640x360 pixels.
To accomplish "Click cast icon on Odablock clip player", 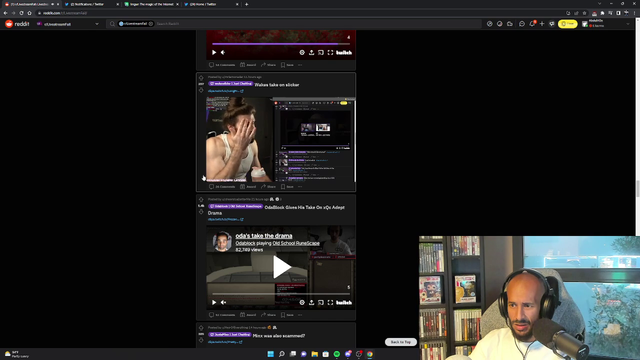I will (321, 302).
